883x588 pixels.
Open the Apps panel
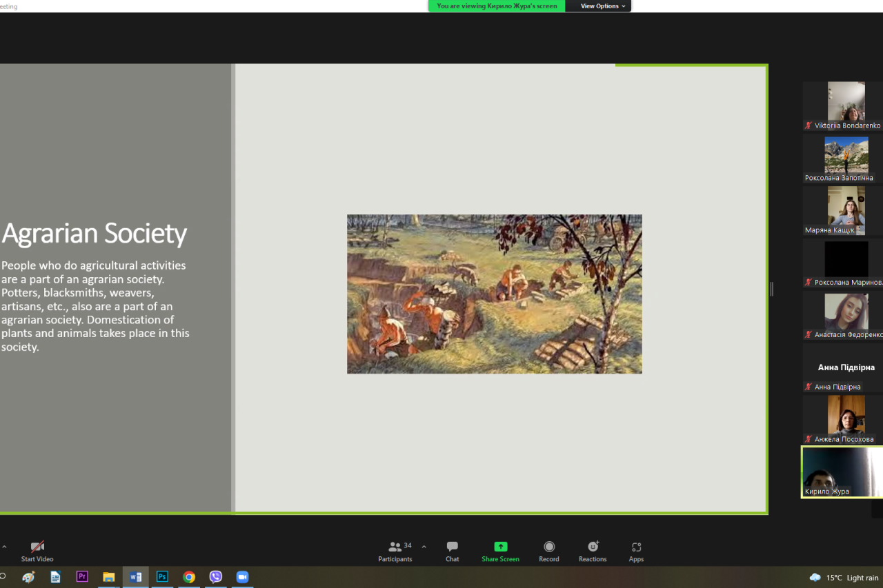[636, 551]
